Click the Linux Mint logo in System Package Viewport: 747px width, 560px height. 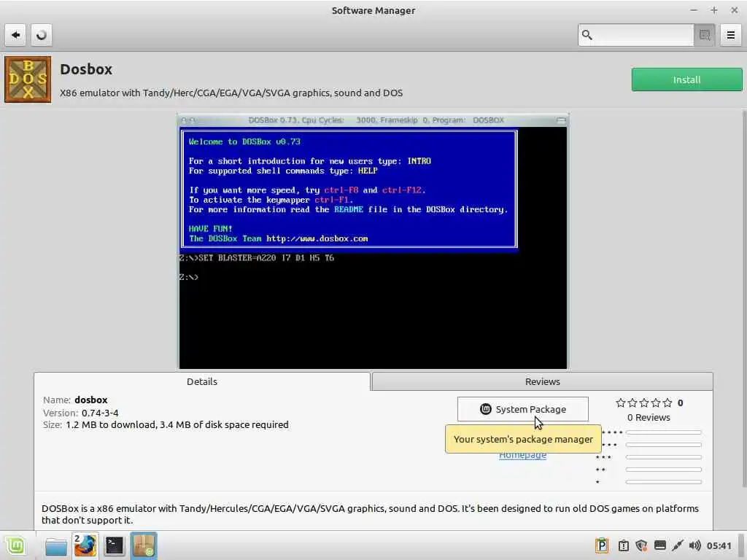(485, 409)
